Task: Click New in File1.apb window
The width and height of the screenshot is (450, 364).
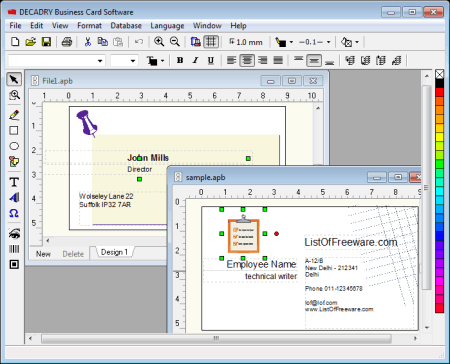Action: pos(43,254)
